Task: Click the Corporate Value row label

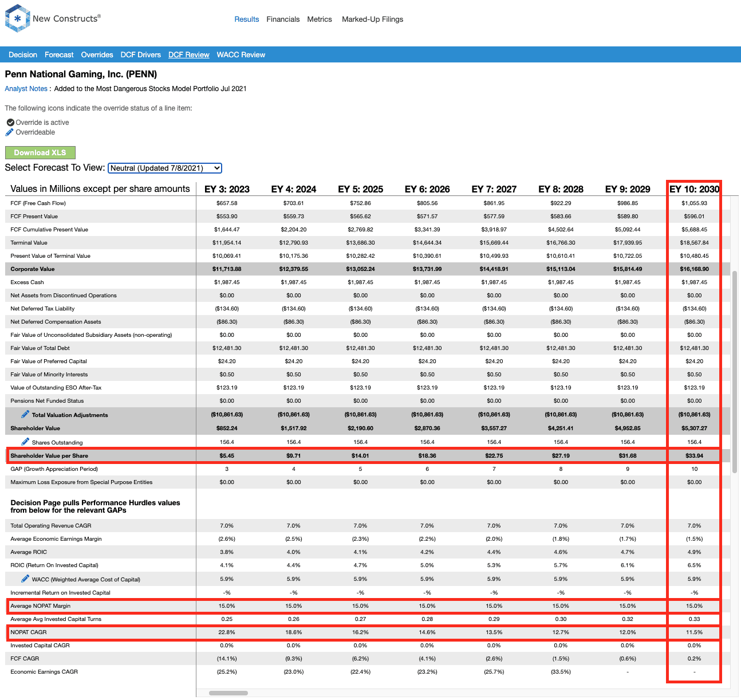Action: [x=33, y=269]
